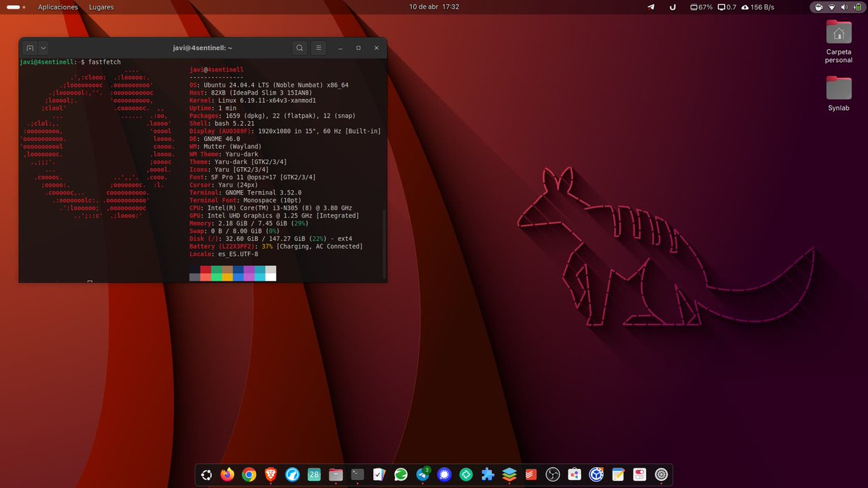
Task: Click the J-shaped tray indicator
Action: click(673, 7)
